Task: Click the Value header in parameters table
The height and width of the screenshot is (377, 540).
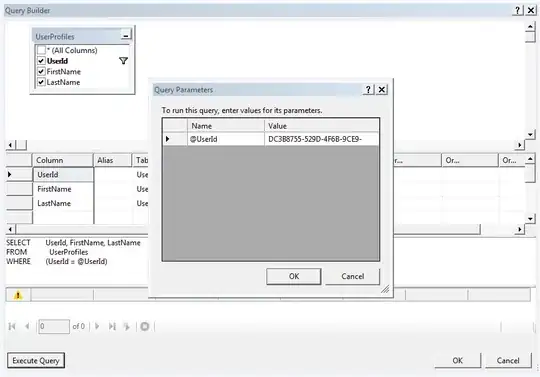Action: pyautogui.click(x=322, y=126)
